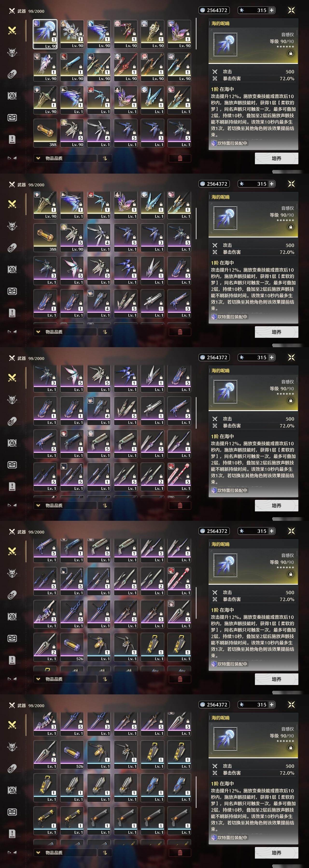Close the inventory with the topmost star-shaped X icon

pyautogui.click(x=291, y=10)
